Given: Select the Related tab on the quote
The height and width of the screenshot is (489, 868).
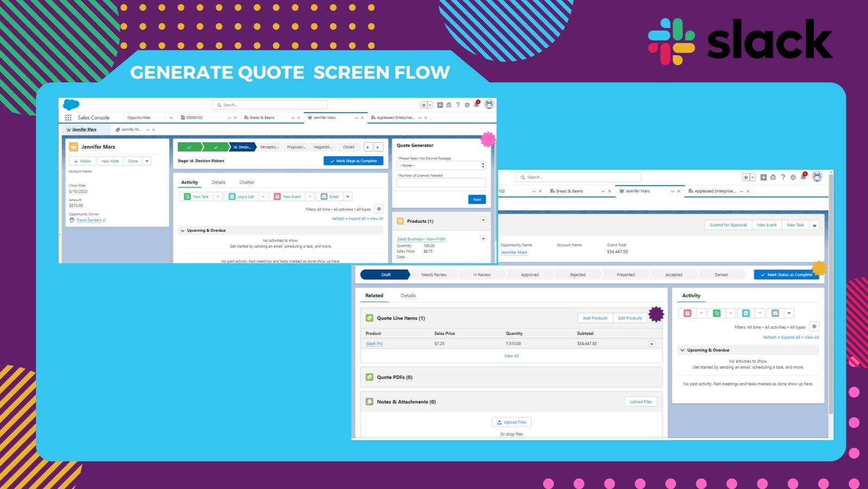Looking at the screenshot, I should click(x=374, y=296).
